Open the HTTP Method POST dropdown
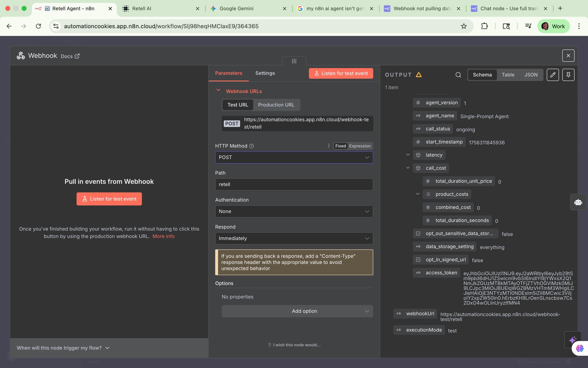 (x=294, y=157)
